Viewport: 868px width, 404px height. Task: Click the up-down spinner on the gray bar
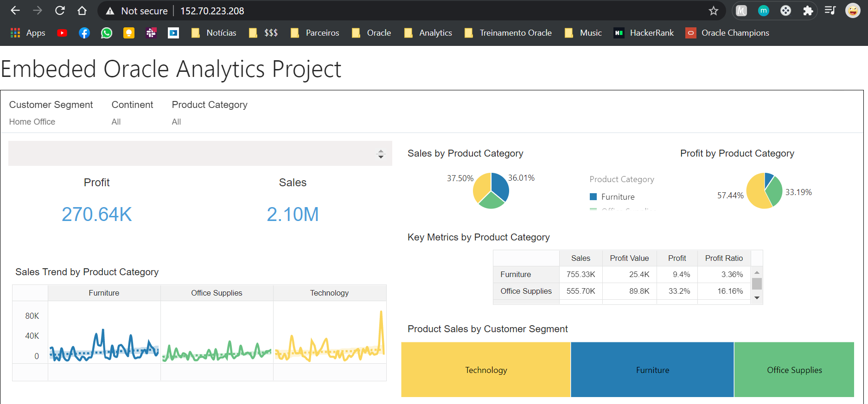[381, 154]
